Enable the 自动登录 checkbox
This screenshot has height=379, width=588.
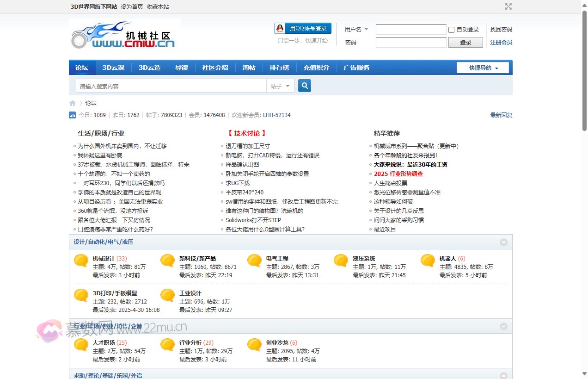click(452, 30)
